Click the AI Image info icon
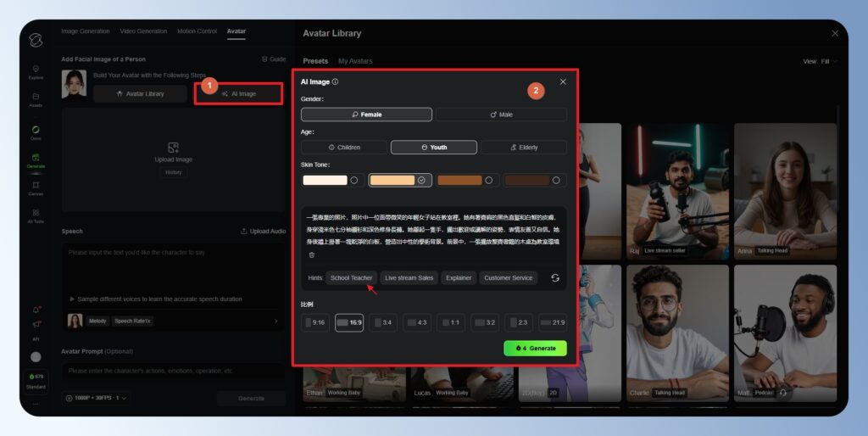Viewport: 868px width, 436px height. (x=335, y=82)
